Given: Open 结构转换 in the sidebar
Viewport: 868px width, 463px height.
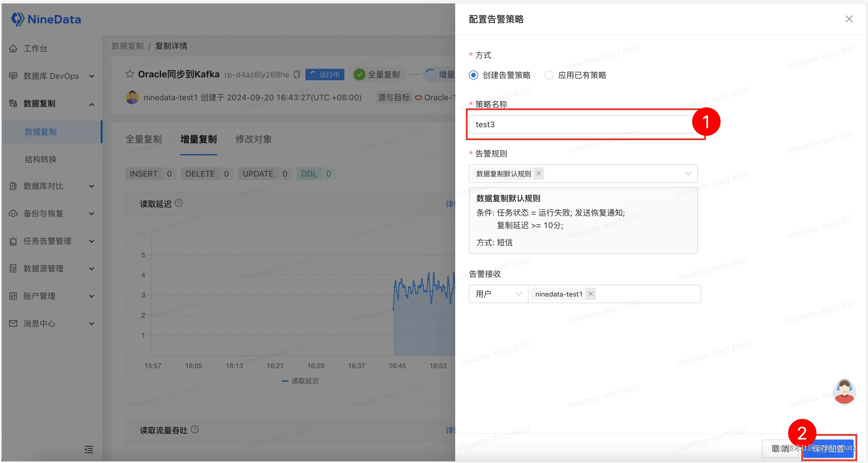Looking at the screenshot, I should pos(40,159).
